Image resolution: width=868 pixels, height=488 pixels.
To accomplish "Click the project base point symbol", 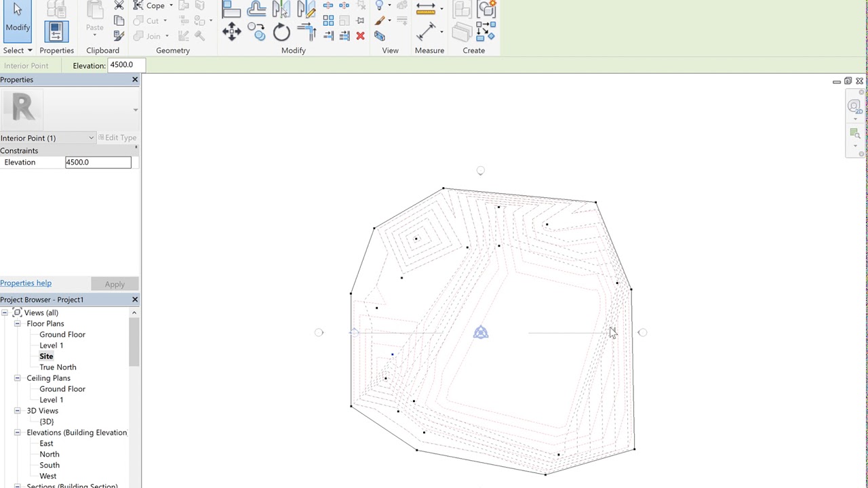I will tap(481, 332).
